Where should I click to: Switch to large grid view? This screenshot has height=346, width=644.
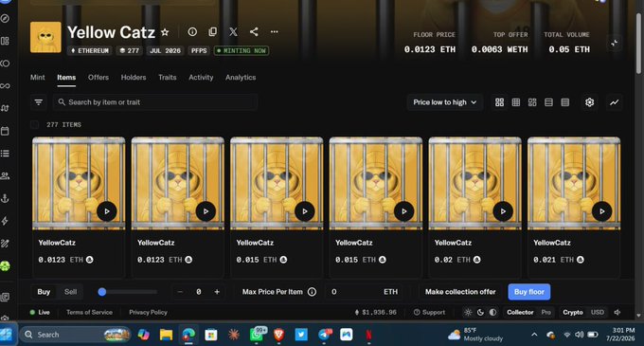pyautogui.click(x=499, y=102)
